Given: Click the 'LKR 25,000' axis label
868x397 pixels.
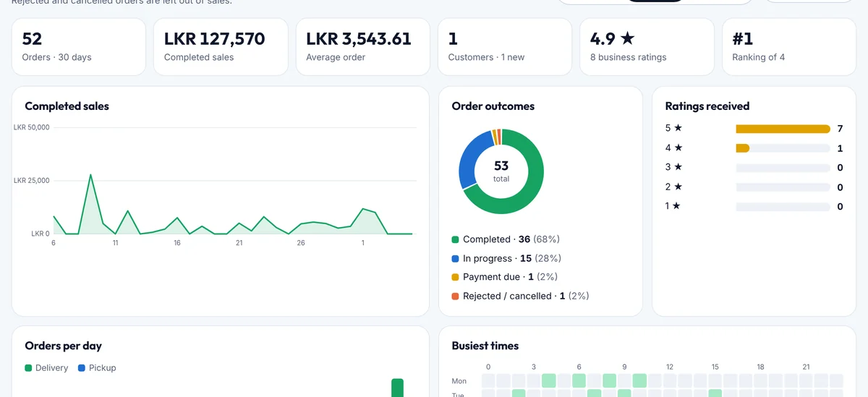Looking at the screenshot, I should tap(32, 180).
